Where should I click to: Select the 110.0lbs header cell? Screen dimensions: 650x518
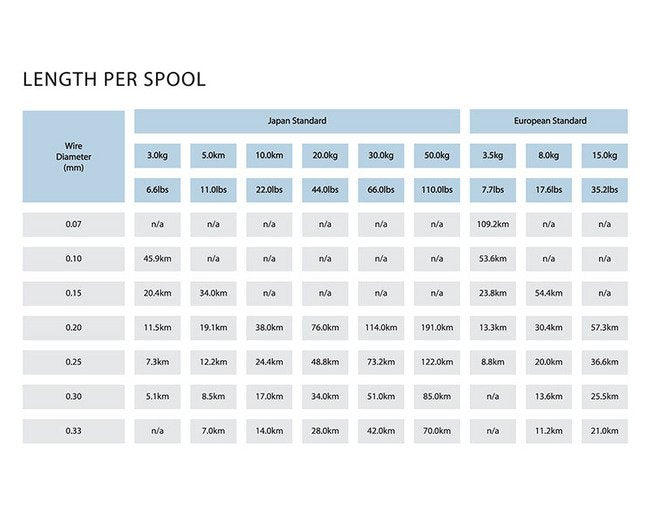click(x=437, y=189)
